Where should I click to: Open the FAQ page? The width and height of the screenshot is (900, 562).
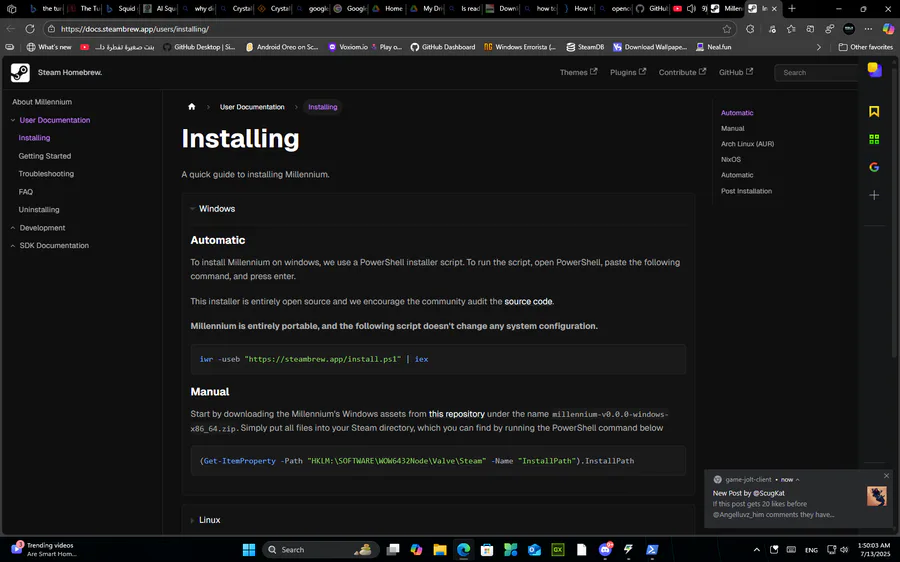click(x=26, y=192)
